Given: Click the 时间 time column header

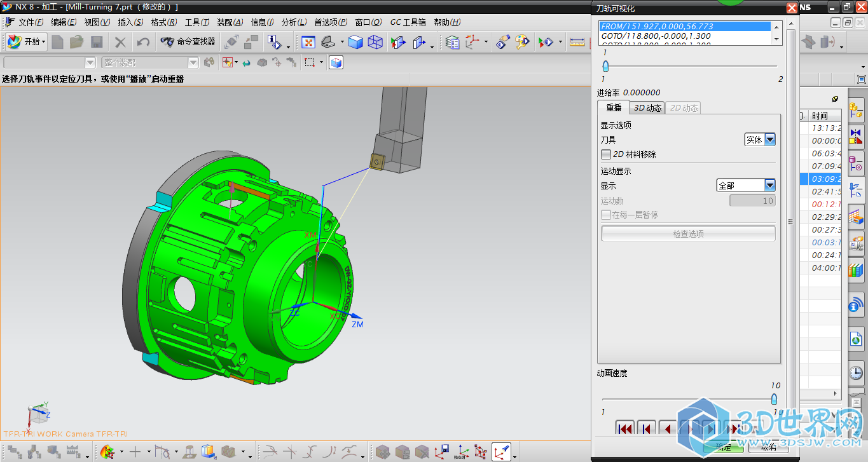Looking at the screenshot, I should (x=825, y=116).
